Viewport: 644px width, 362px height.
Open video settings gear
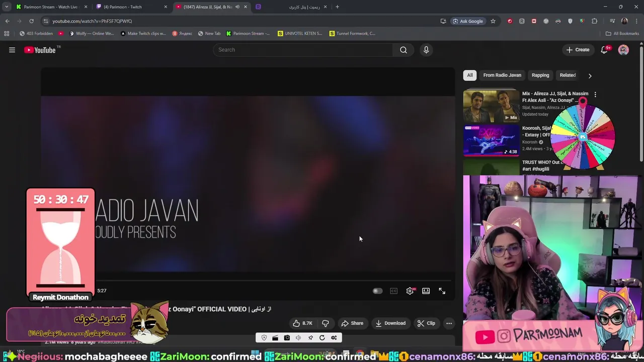[410, 291]
